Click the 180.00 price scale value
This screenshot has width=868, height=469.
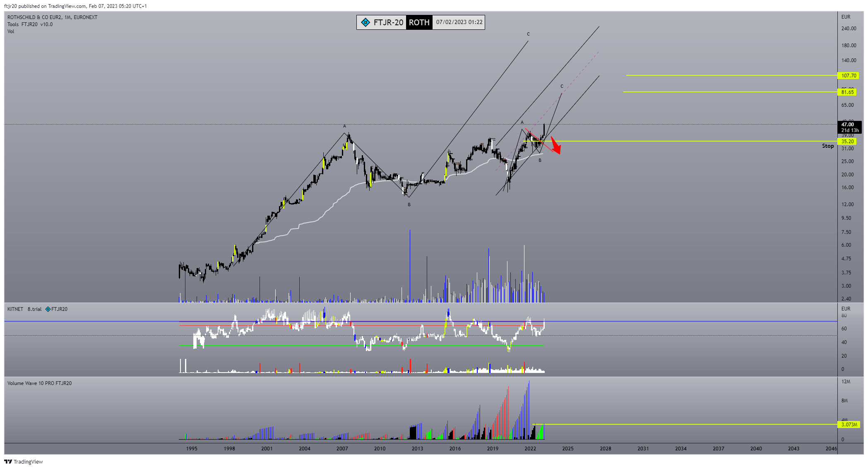click(x=849, y=46)
